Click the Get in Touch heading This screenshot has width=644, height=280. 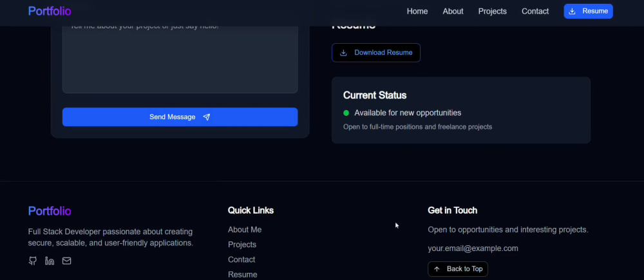point(453,210)
